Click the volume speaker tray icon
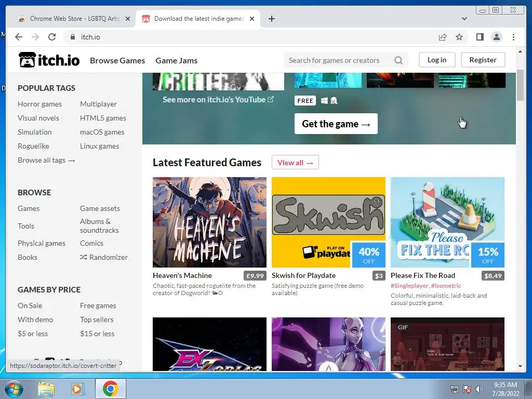Screen dimensions: 532x399 tap(480, 389)
